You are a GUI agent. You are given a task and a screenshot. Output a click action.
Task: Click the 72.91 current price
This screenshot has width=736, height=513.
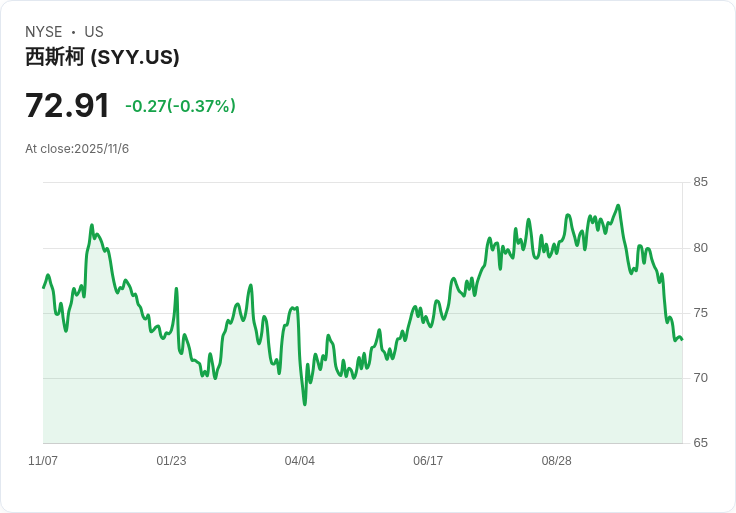[67, 106]
